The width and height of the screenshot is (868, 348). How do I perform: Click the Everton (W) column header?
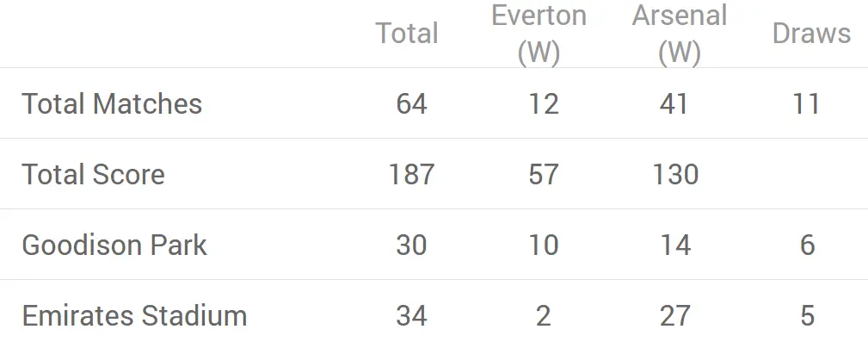click(539, 34)
